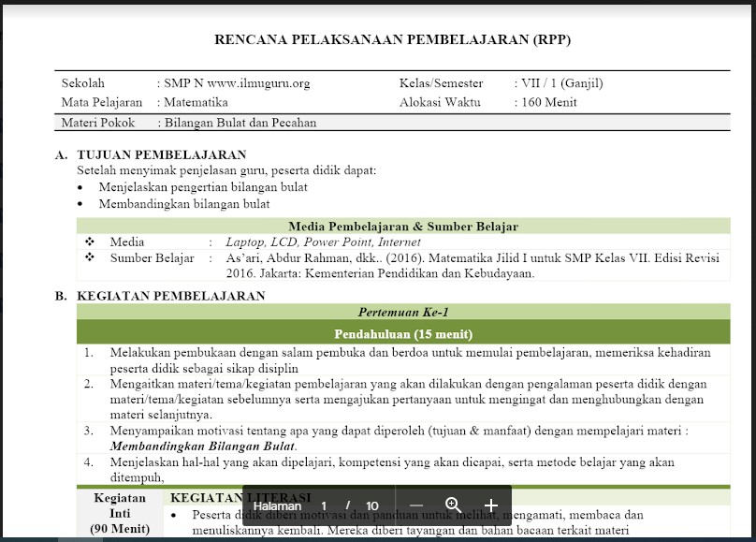This screenshot has width=756, height=542.
Task: Click 'Membandingkan Bilangan Bulat.' italic text
Action: (x=203, y=446)
